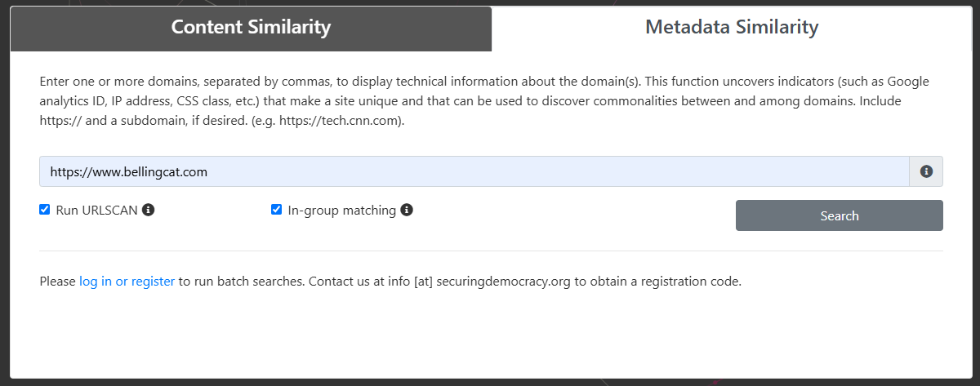This screenshot has width=980, height=386.
Task: Click the In-group matching label text
Action: point(342,210)
